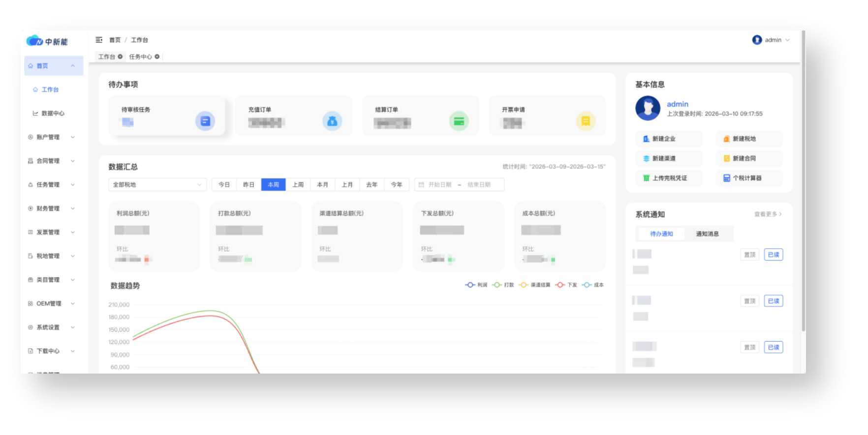Toggle 利润 series in chart legend
This screenshot has height=435, width=868.
click(476, 285)
